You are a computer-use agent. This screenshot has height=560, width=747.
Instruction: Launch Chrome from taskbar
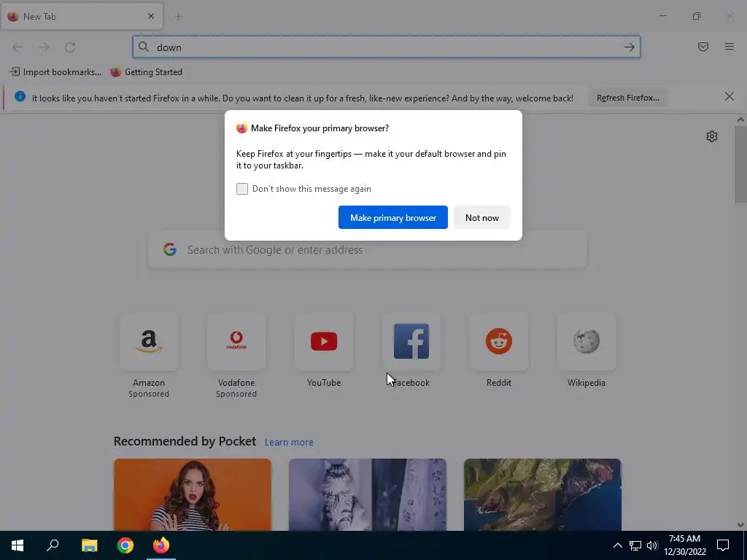(125, 545)
